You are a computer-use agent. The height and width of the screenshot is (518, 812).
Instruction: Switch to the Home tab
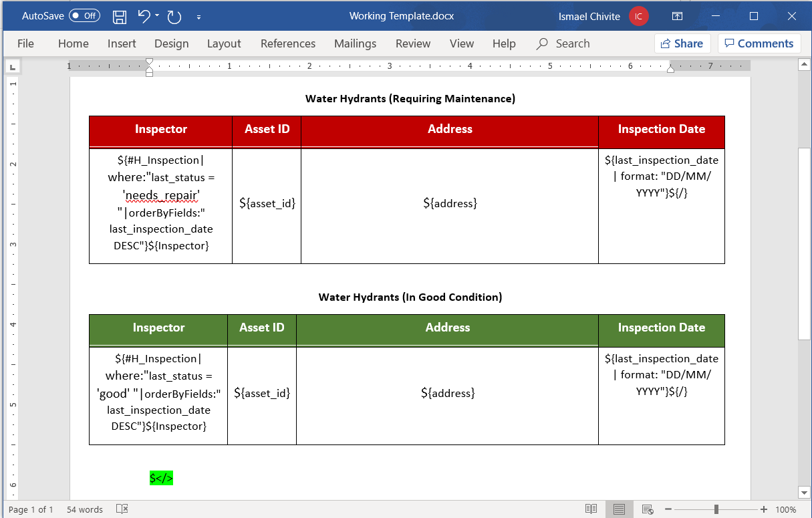click(x=74, y=43)
